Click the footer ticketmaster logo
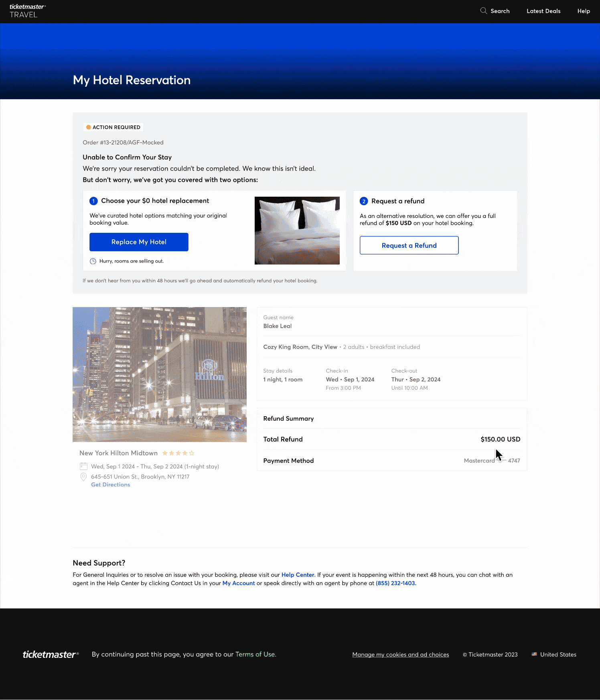The height and width of the screenshot is (700, 600). 51,654
